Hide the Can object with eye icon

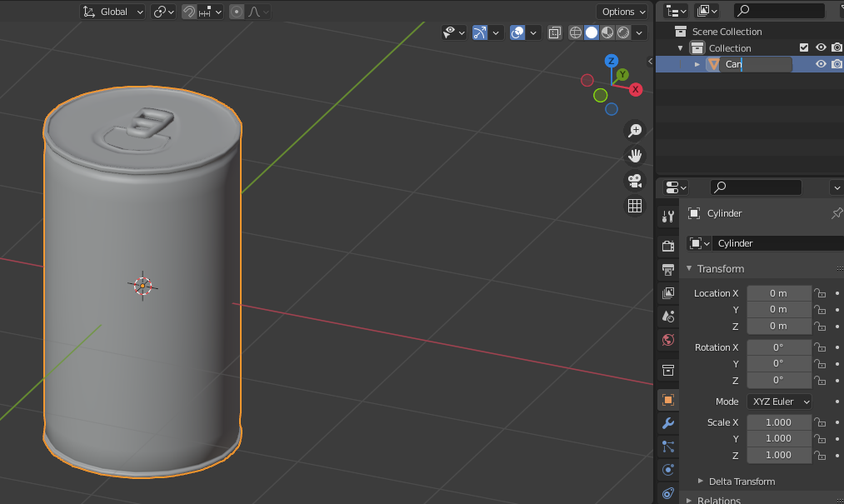821,64
